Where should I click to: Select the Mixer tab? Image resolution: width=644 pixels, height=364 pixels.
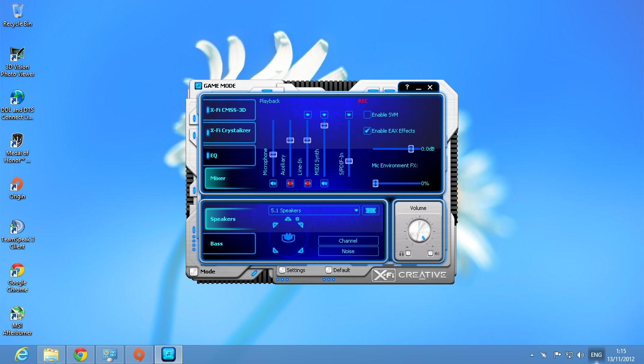tap(230, 178)
